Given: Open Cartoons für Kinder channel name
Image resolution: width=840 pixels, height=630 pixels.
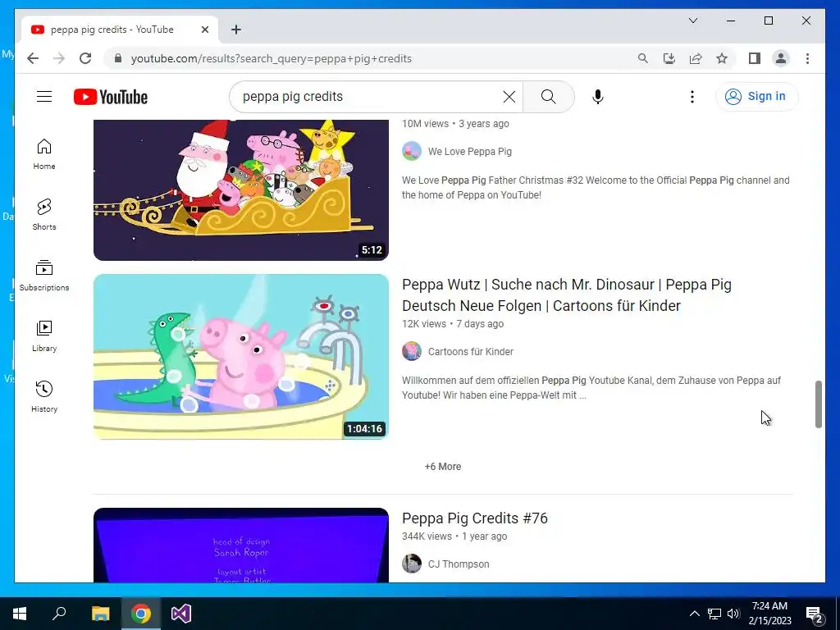Looking at the screenshot, I should click(470, 351).
